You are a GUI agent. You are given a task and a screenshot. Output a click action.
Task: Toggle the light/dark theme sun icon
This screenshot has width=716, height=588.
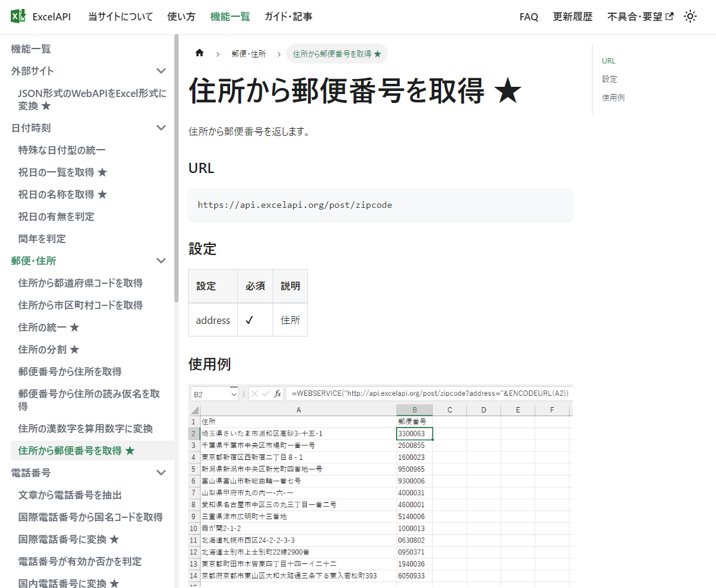pos(690,17)
